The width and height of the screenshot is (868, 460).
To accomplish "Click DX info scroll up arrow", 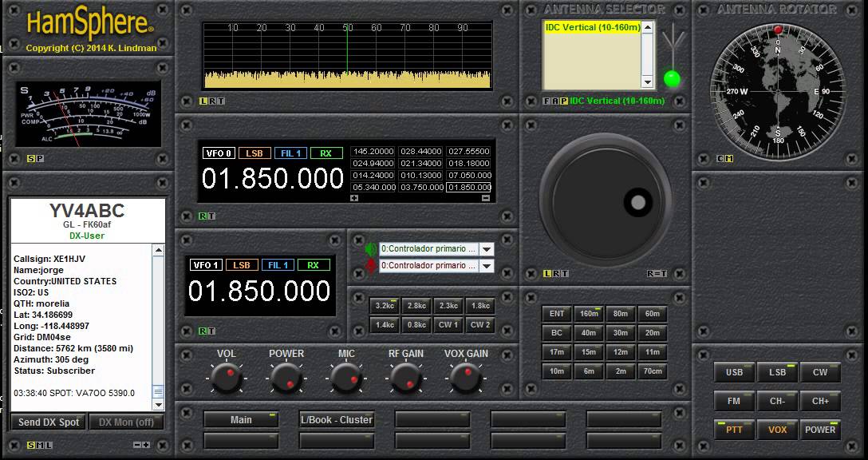I will [158, 251].
